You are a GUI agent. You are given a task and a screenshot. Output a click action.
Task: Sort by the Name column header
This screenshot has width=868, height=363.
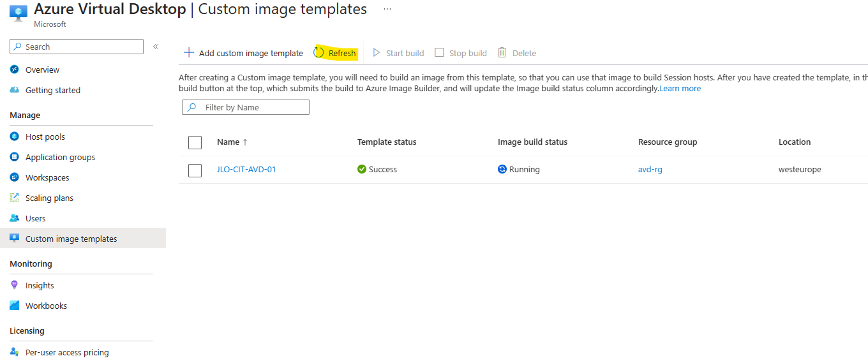click(x=232, y=142)
